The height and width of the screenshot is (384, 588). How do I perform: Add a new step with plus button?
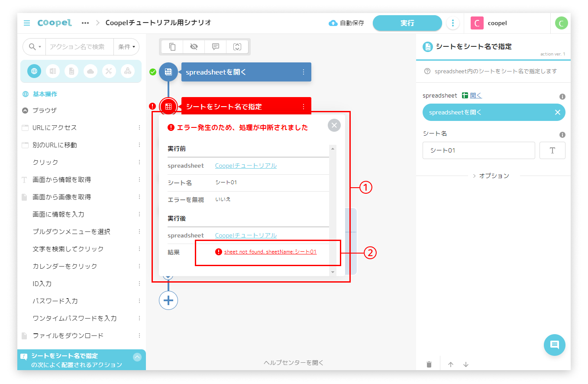click(x=168, y=300)
